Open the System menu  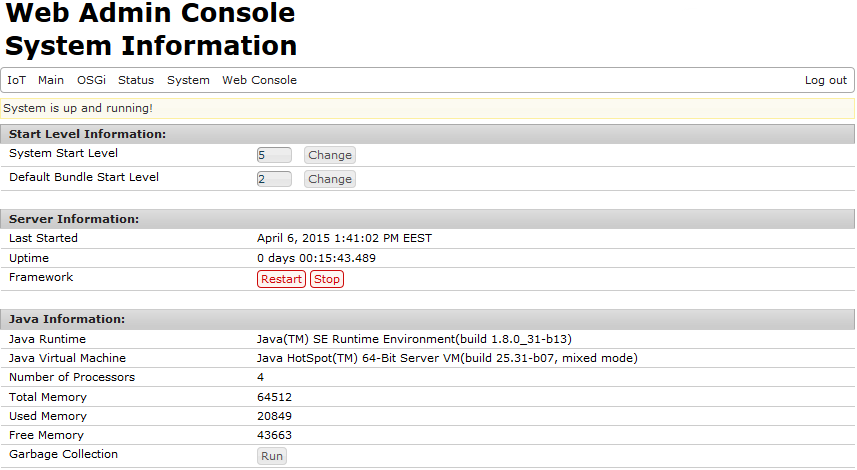(188, 80)
